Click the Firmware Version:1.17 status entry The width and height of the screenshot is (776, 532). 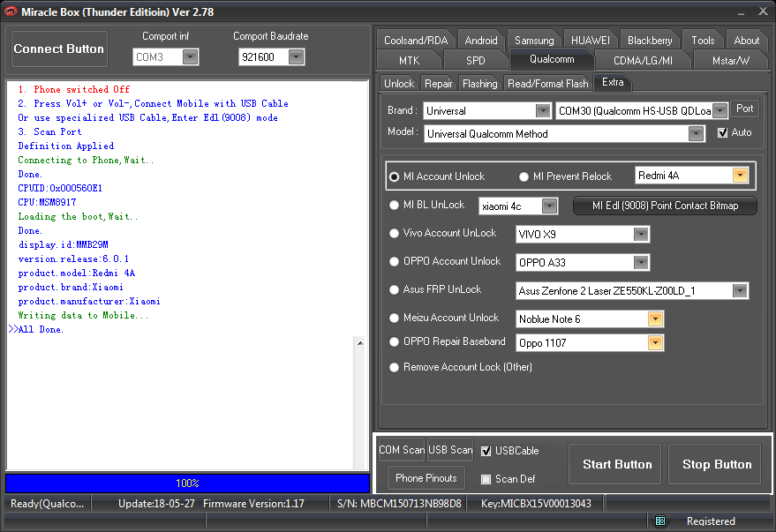(x=253, y=504)
